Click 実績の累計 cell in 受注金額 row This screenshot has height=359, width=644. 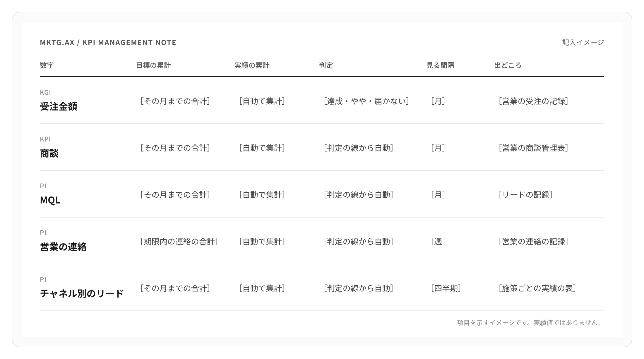point(262,101)
